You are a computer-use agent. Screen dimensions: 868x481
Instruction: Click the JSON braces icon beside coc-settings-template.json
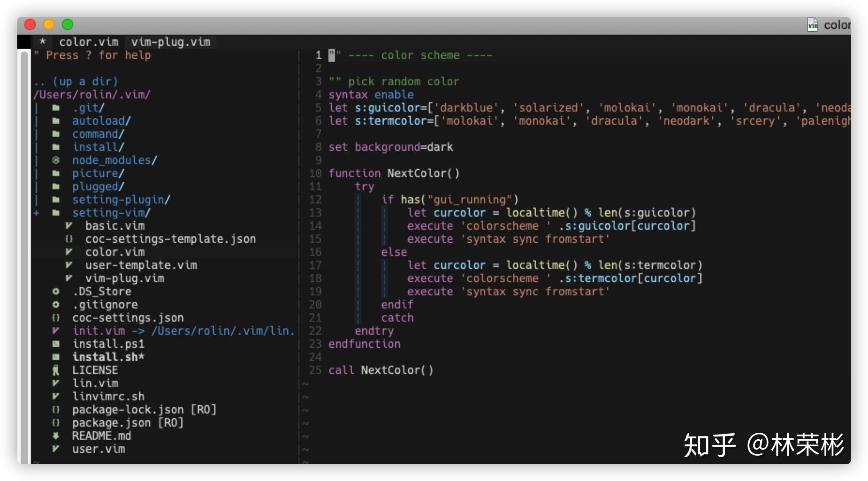(x=69, y=239)
